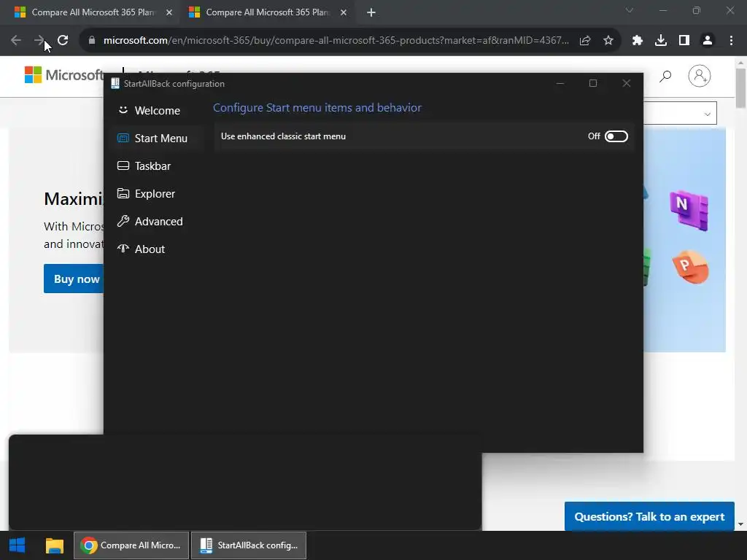Click the search magnifier on Microsoft page
This screenshot has height=560, width=747.
(x=665, y=76)
